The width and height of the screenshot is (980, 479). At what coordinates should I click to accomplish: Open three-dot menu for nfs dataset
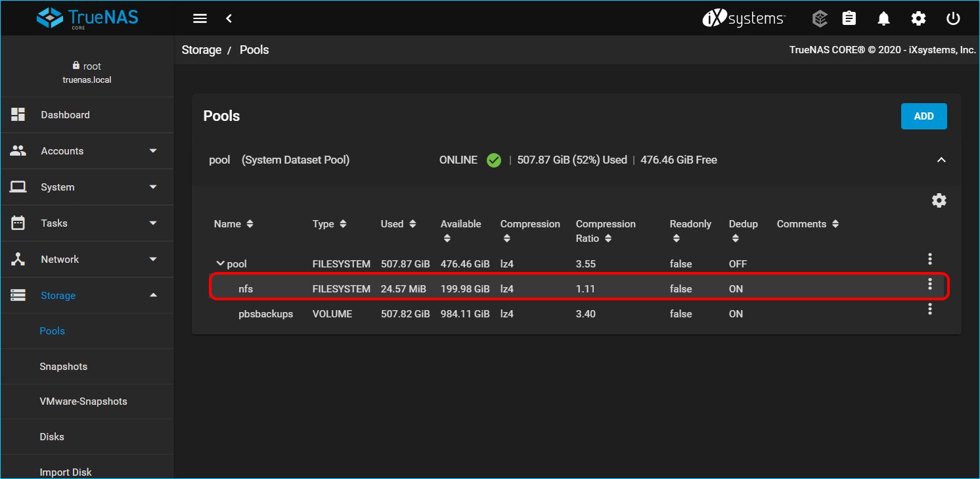tap(929, 284)
